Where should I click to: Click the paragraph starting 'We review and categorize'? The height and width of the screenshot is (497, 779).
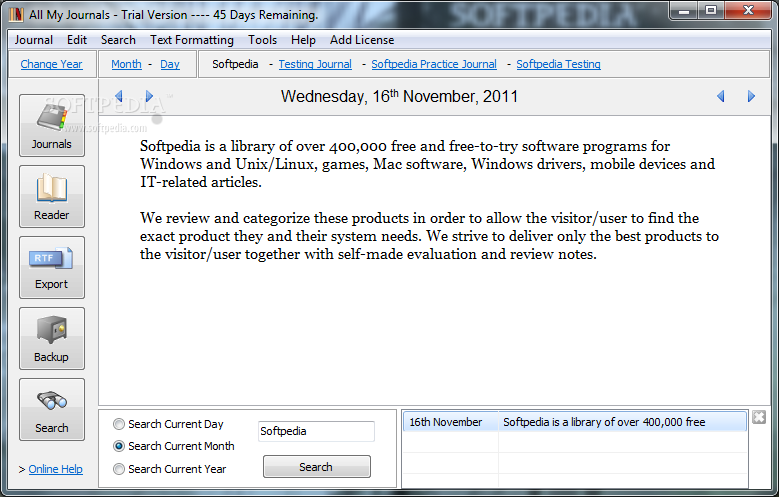point(429,236)
